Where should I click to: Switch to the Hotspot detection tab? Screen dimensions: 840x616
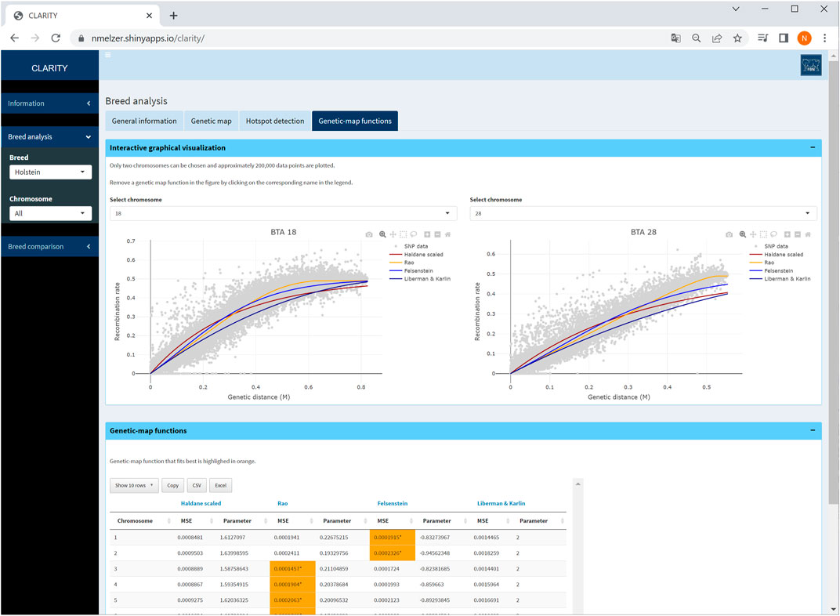click(x=275, y=121)
